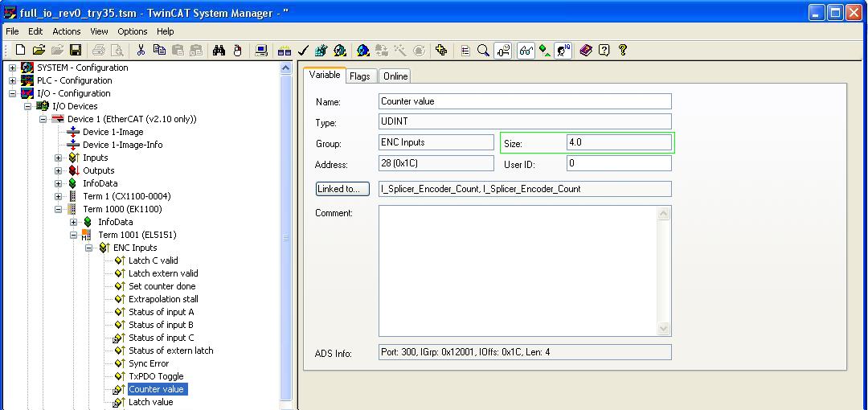Image resolution: width=868 pixels, height=410 pixels.
Task: Click the Choose Target System computer icon
Action: point(261,51)
